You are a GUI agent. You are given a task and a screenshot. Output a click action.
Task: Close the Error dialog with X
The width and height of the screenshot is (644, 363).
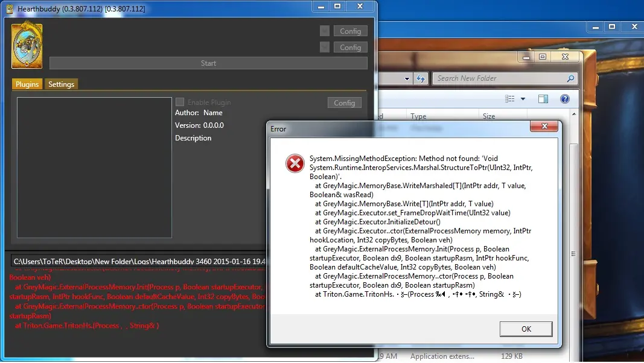(544, 127)
